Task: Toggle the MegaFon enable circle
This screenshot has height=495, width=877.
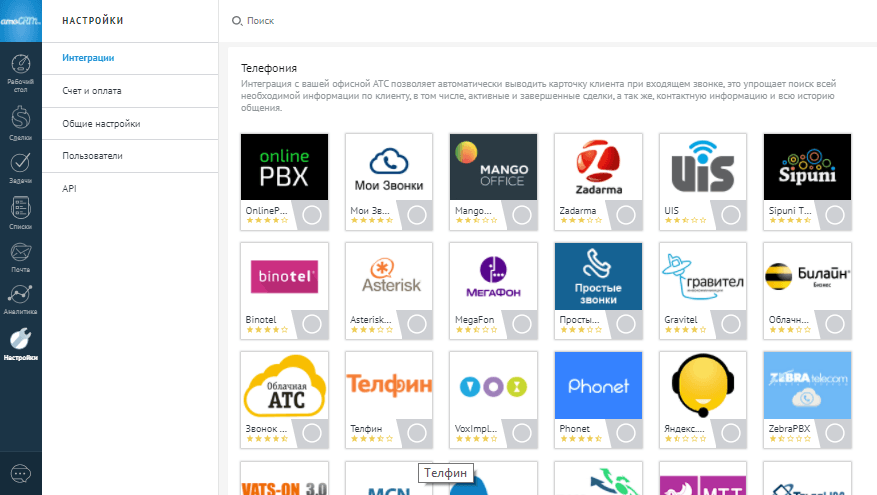Action: tap(521, 324)
